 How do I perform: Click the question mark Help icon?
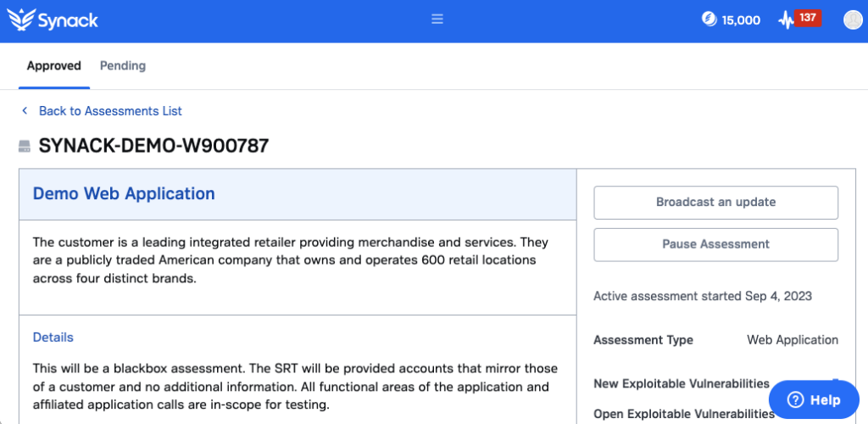click(x=795, y=399)
